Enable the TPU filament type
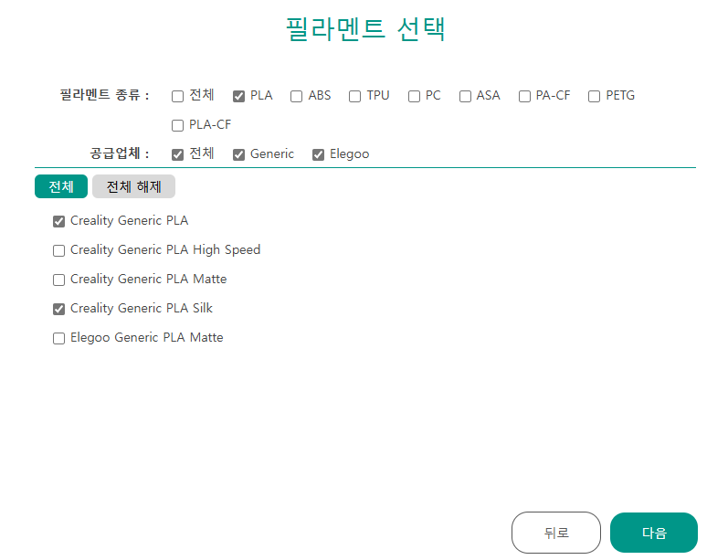This screenshot has height=560, width=728. [x=354, y=96]
